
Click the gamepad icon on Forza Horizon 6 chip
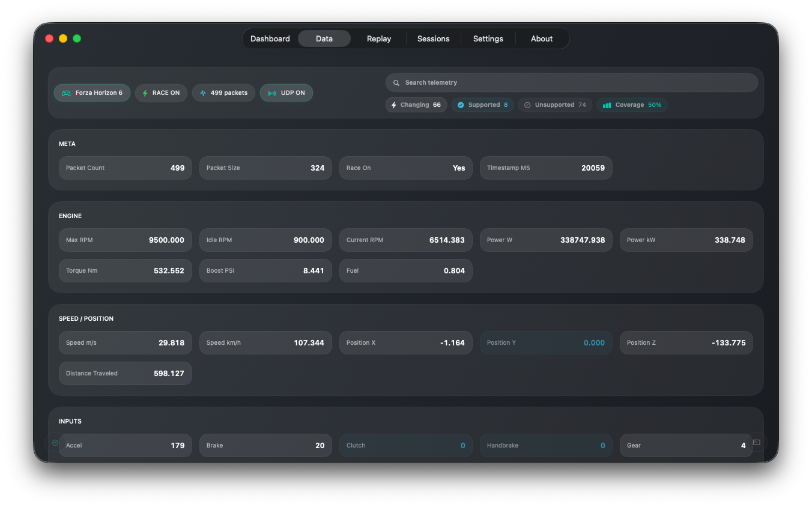[66, 93]
